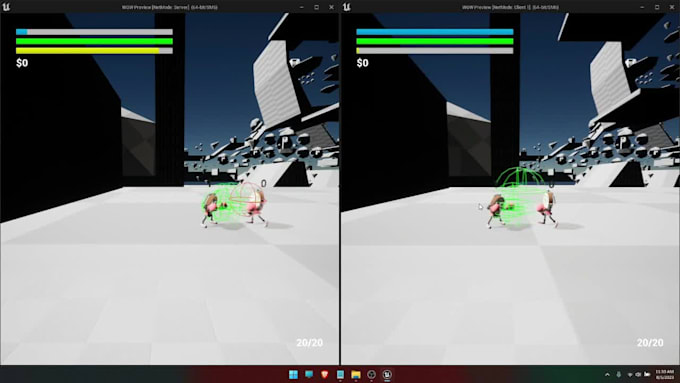Open the clock and date flyout

click(x=665, y=374)
